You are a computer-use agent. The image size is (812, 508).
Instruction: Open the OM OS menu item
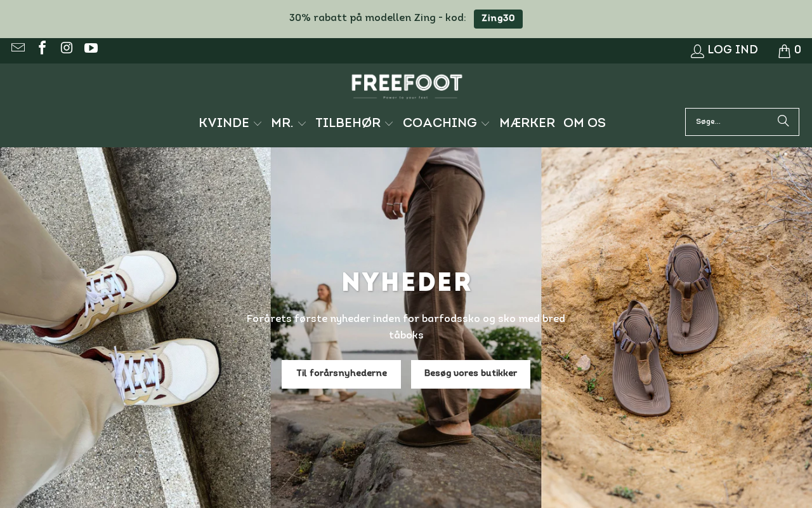(584, 124)
